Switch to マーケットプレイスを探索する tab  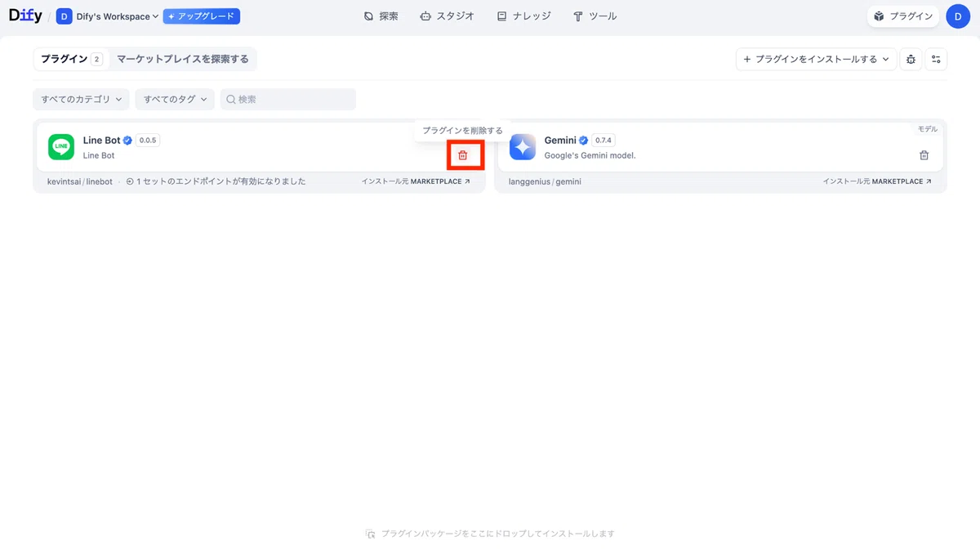(183, 59)
